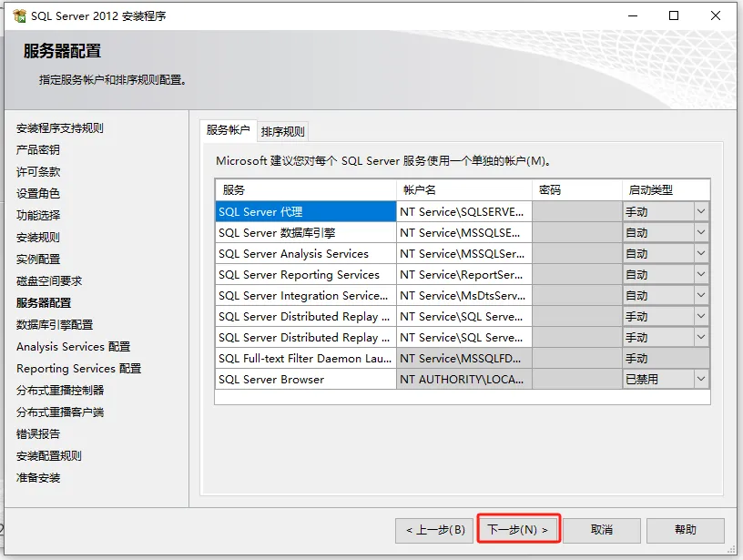
Task: Click 设置角色 in the step list
Action: (x=38, y=193)
